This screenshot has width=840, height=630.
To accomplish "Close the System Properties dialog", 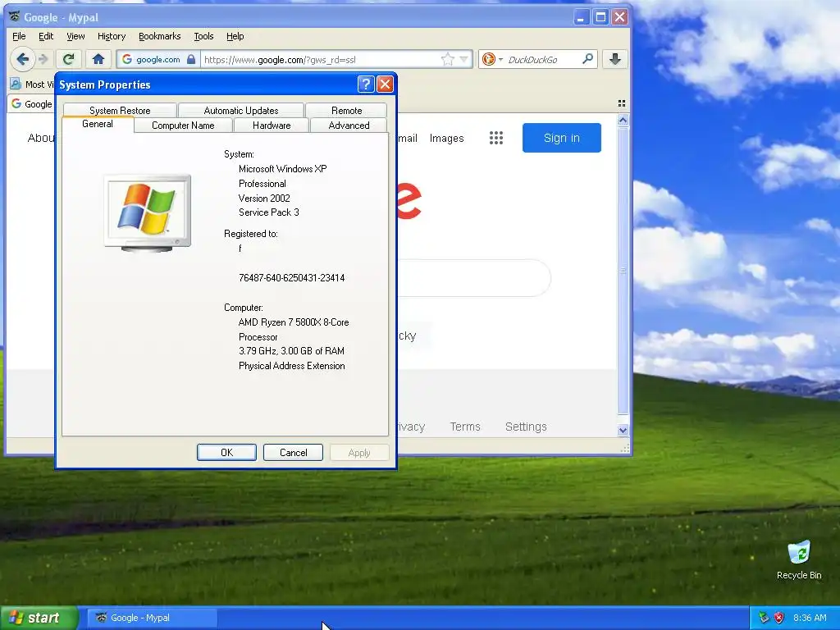I will click(385, 84).
